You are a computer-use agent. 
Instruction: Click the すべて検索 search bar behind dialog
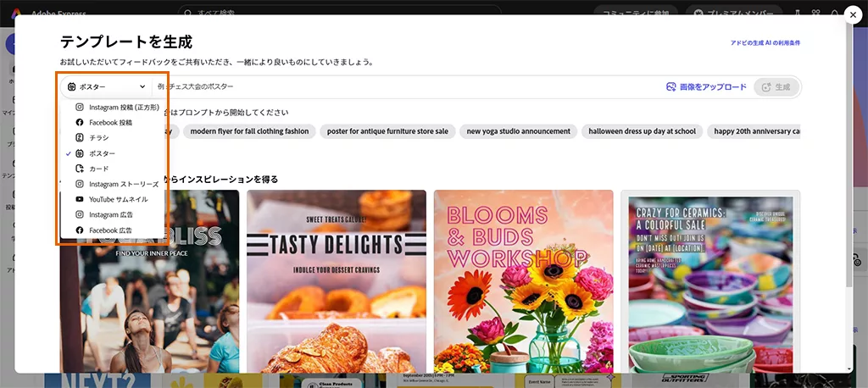pos(339,12)
